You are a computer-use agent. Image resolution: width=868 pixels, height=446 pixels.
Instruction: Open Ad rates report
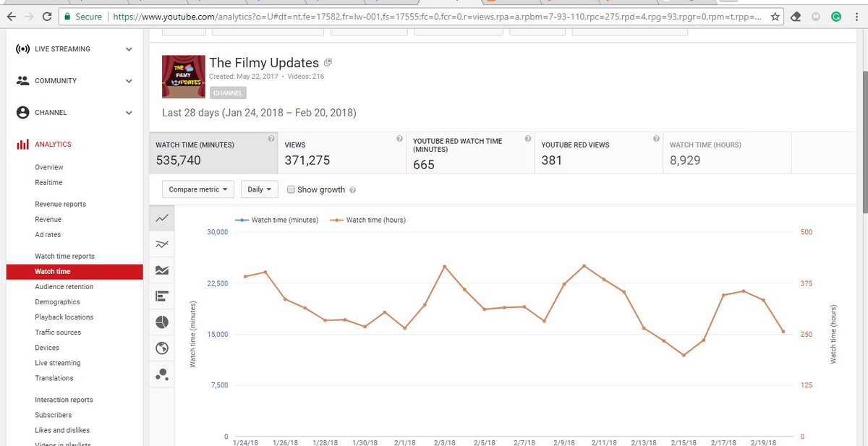coord(48,234)
